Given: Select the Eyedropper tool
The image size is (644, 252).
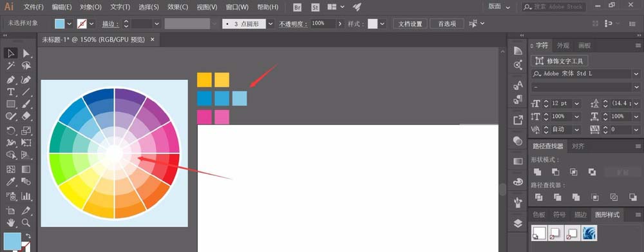Looking at the screenshot, I should (11, 182).
